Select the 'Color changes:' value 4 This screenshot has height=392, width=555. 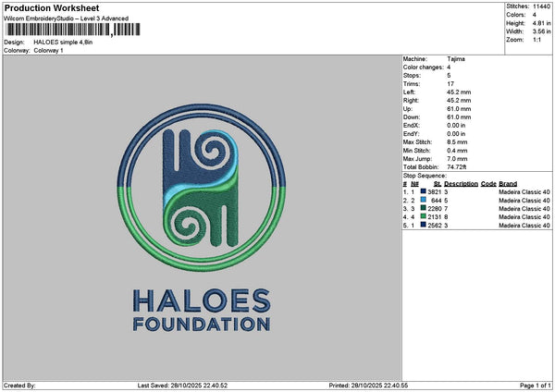(x=449, y=67)
